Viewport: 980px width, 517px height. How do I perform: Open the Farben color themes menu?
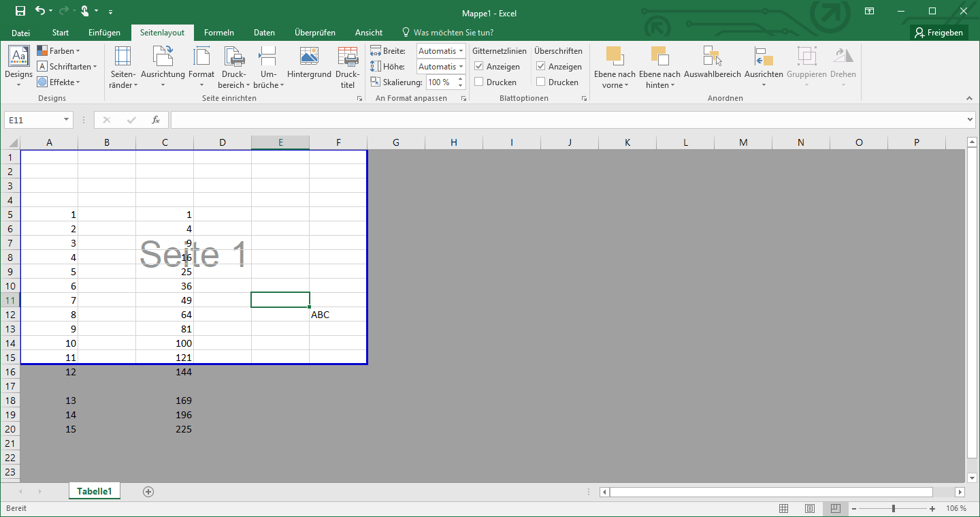pyautogui.click(x=59, y=51)
